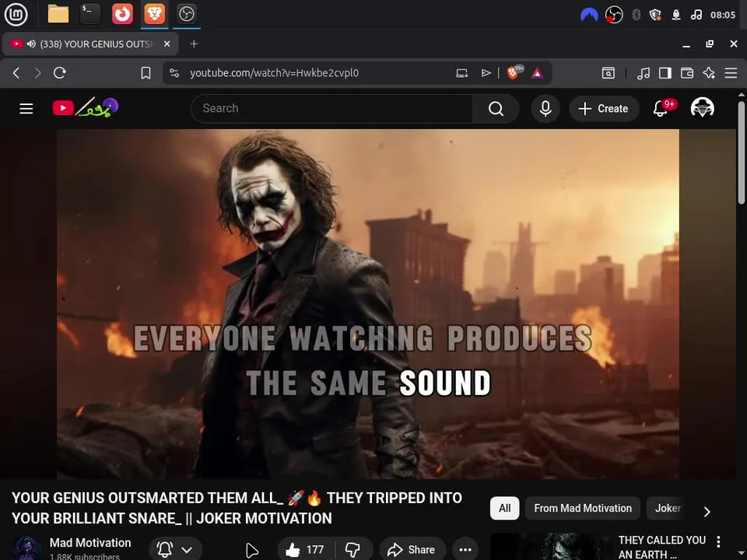This screenshot has width=747, height=560.
Task: Open the Files folder from taskbar
Action: (x=58, y=14)
